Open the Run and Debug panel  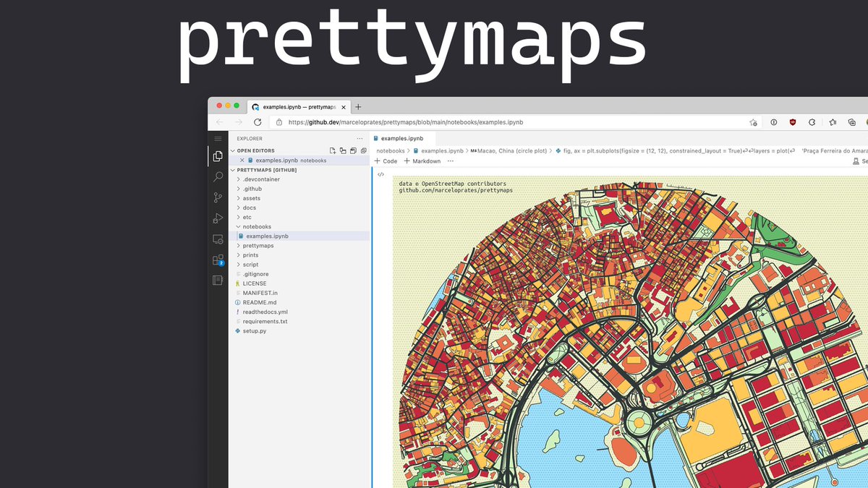pyautogui.click(x=216, y=218)
